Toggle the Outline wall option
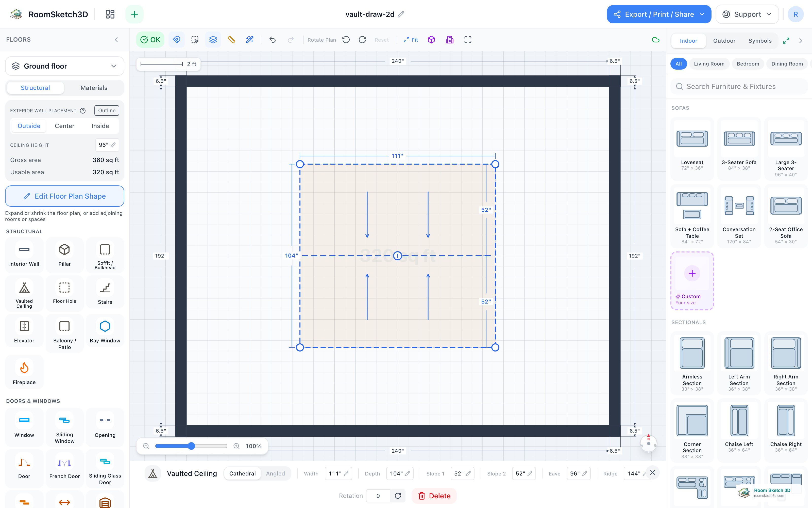Image resolution: width=812 pixels, height=508 pixels. coord(107,110)
